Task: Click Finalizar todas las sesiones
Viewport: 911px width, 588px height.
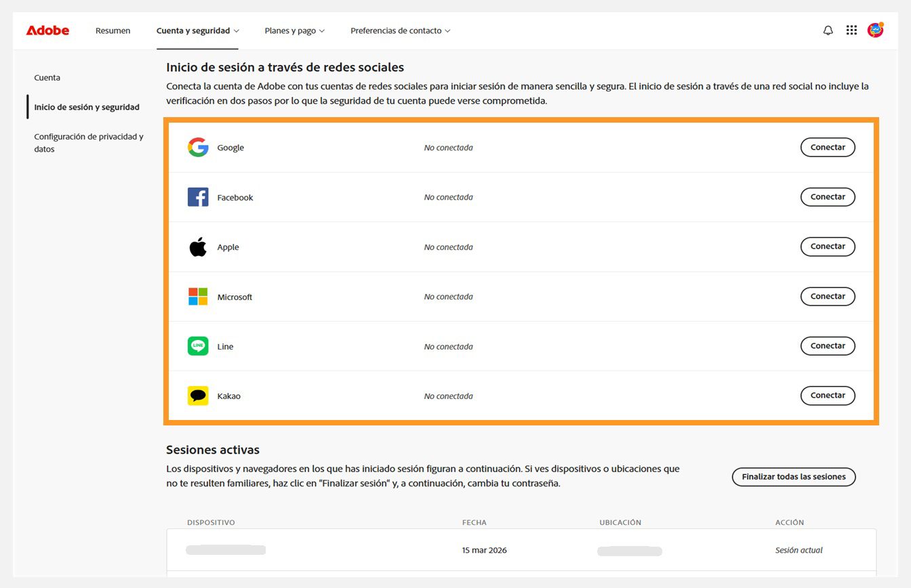Action: [793, 476]
